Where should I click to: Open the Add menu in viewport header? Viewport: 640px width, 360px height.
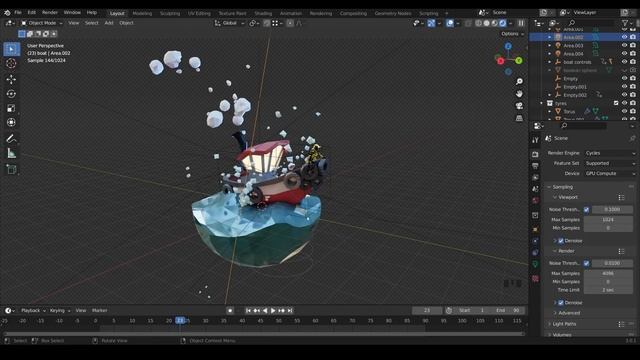click(x=109, y=23)
